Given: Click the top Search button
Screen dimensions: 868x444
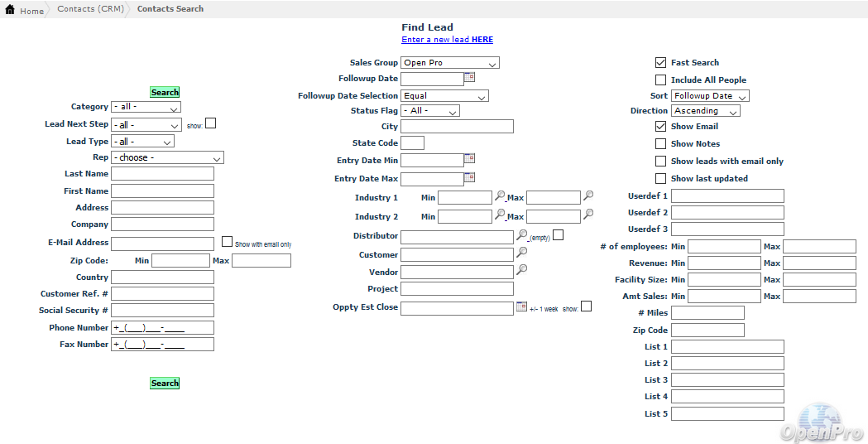Looking at the screenshot, I should (165, 92).
